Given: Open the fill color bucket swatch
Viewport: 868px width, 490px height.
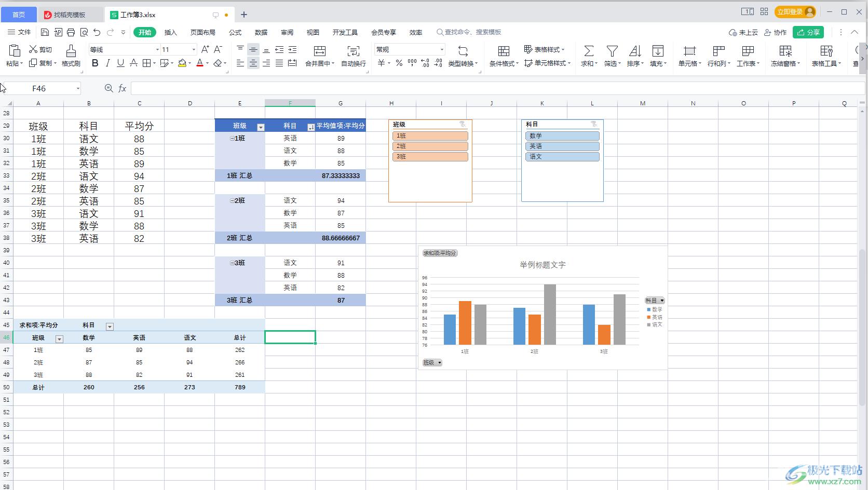Looking at the screenshot, I should [x=182, y=63].
